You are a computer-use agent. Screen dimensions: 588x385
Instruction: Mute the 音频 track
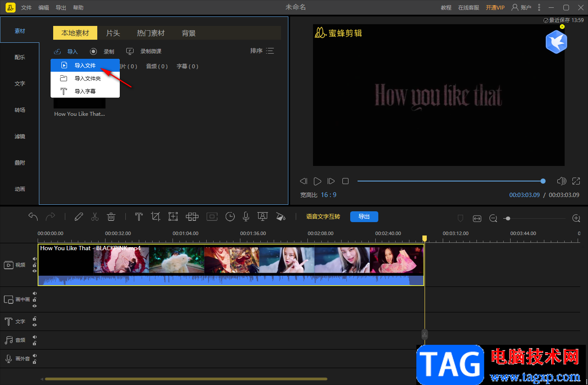coord(35,337)
